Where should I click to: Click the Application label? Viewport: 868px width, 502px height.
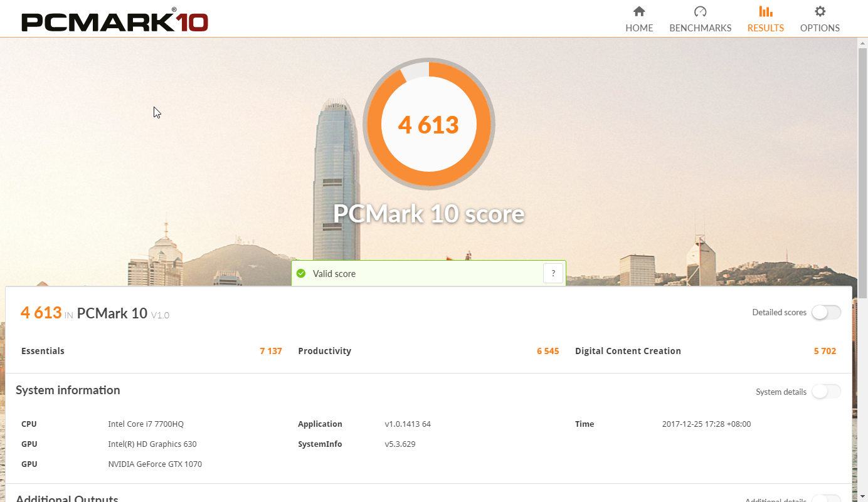320,424
